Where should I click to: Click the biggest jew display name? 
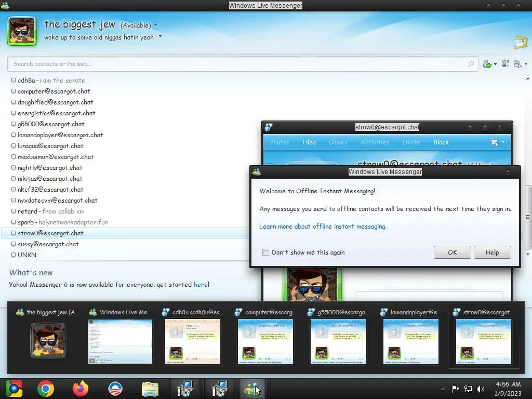coord(79,24)
